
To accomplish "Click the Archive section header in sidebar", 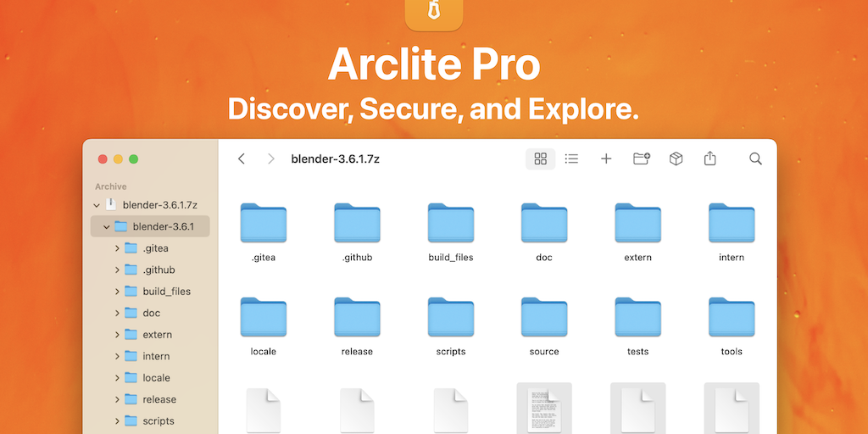I will coord(111,186).
